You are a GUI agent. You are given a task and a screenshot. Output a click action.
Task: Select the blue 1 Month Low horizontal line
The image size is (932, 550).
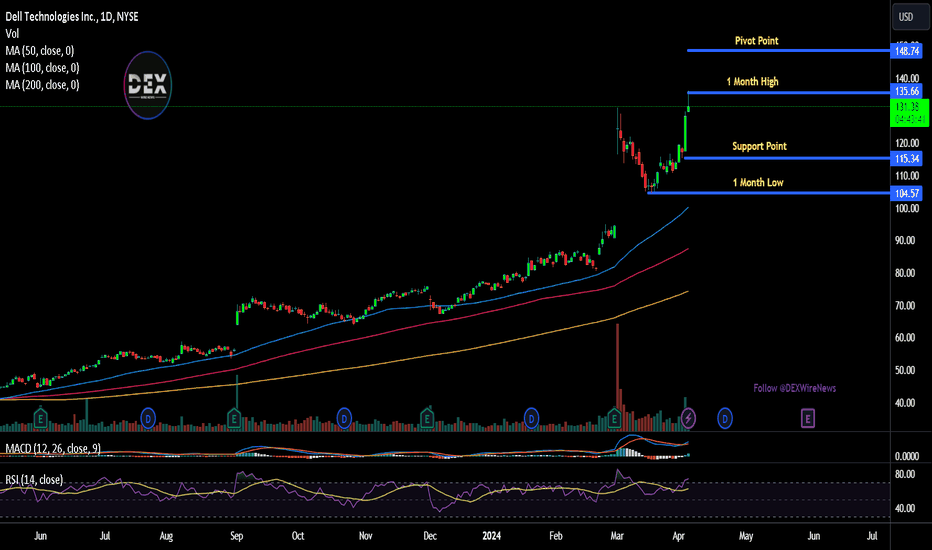click(x=769, y=193)
